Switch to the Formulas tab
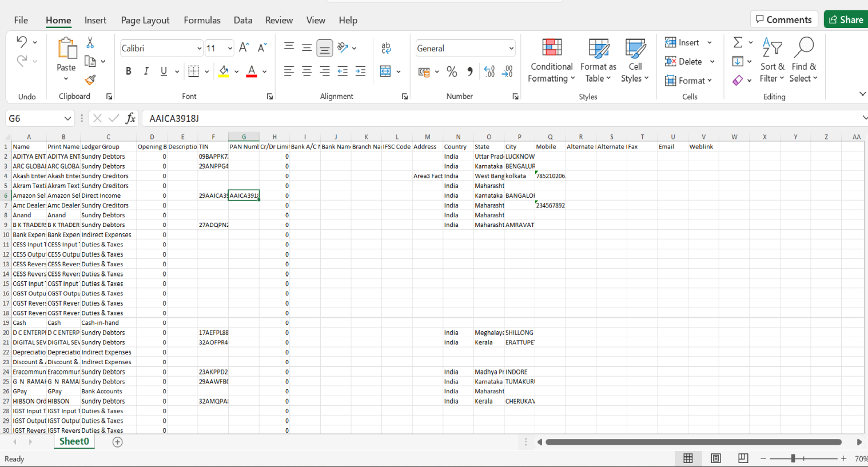 (202, 20)
